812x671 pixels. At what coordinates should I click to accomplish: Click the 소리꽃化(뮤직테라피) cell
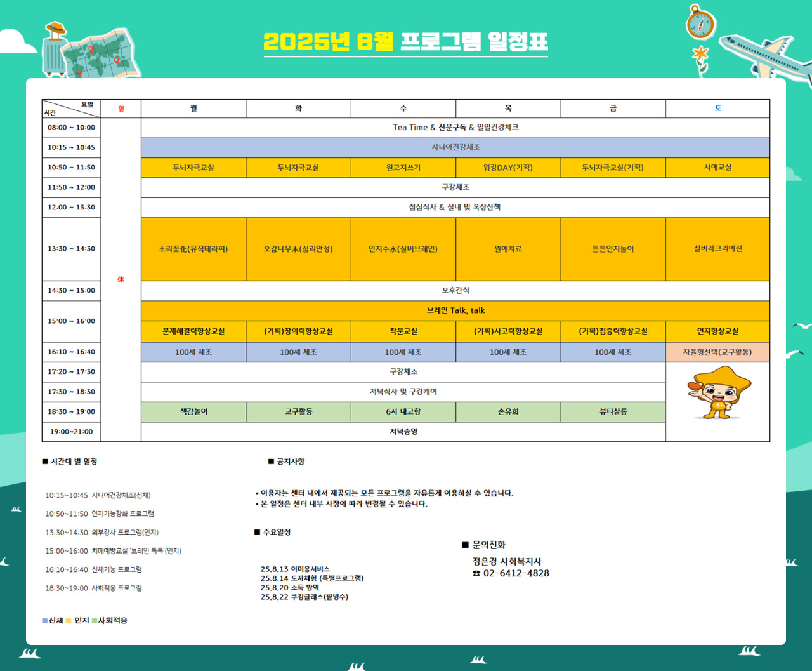click(193, 249)
